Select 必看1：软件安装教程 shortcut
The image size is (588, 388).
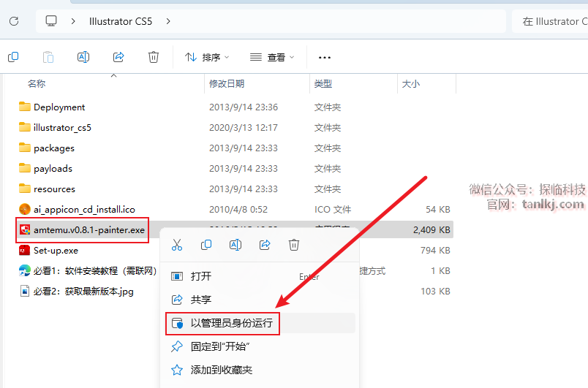(95, 271)
